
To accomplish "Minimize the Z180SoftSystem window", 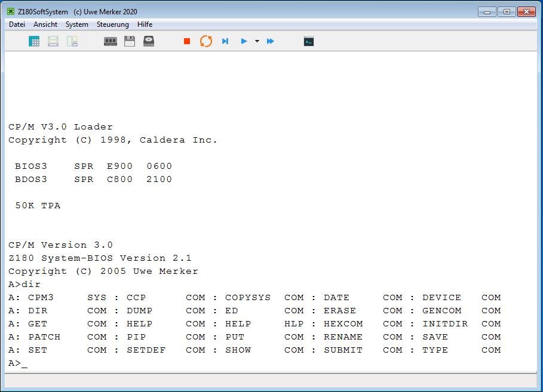I will (x=487, y=12).
